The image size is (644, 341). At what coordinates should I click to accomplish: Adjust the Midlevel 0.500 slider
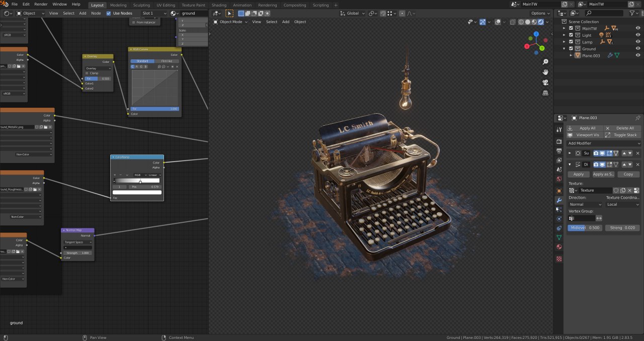pyautogui.click(x=585, y=228)
